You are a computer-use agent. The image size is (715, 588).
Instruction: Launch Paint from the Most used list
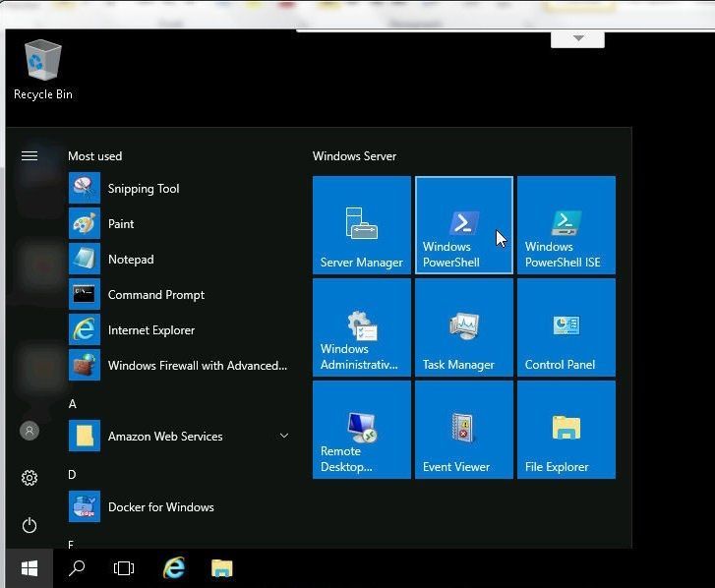click(179, 224)
